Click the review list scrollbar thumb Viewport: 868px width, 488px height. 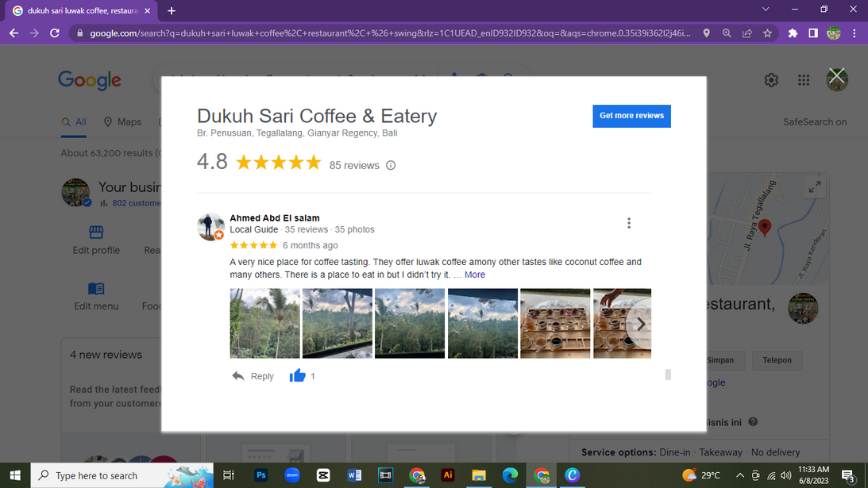(x=668, y=375)
